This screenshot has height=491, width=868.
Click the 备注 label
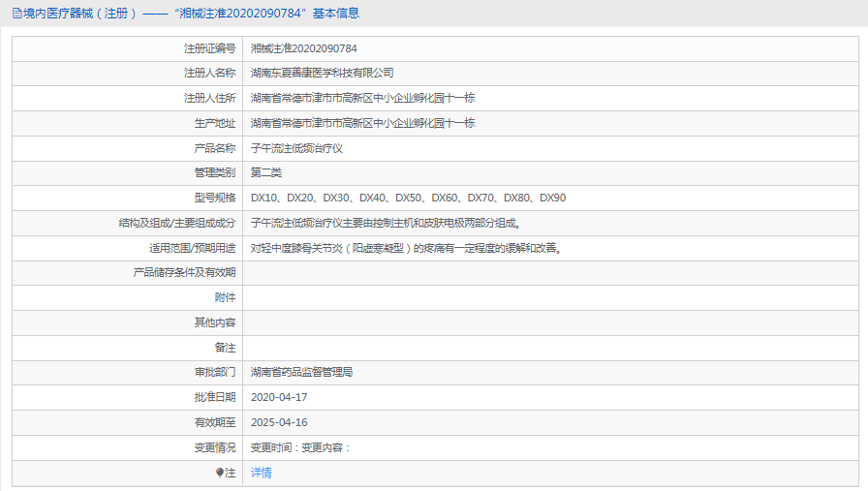226,348
